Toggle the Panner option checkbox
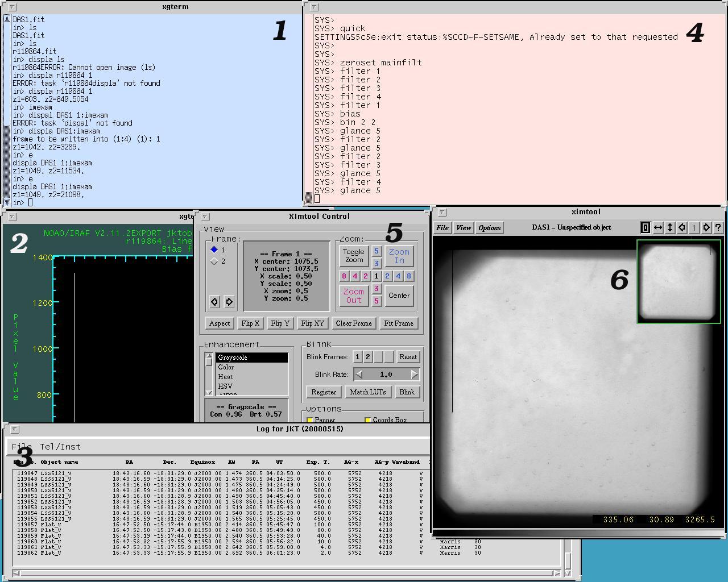Screen dimensions: 728x582 311,420
